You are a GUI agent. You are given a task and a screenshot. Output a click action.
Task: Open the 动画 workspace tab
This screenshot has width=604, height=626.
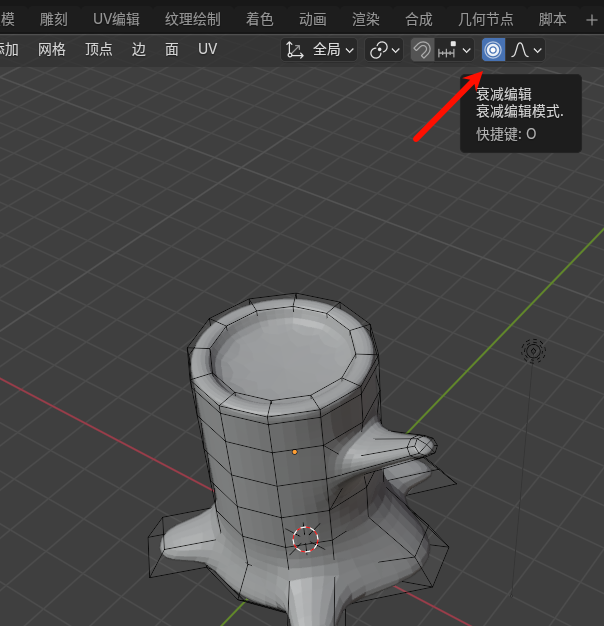coord(312,19)
